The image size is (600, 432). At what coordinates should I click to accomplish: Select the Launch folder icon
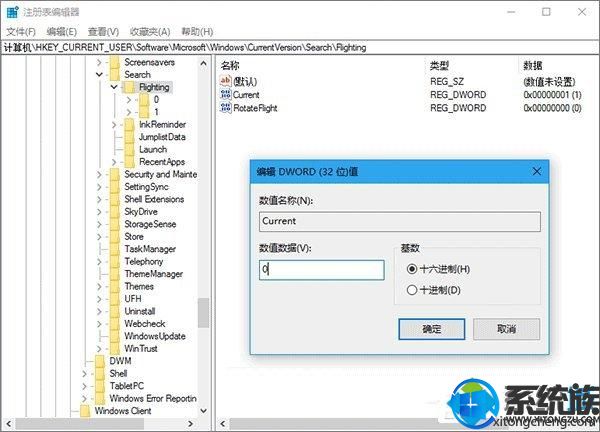[x=130, y=149]
